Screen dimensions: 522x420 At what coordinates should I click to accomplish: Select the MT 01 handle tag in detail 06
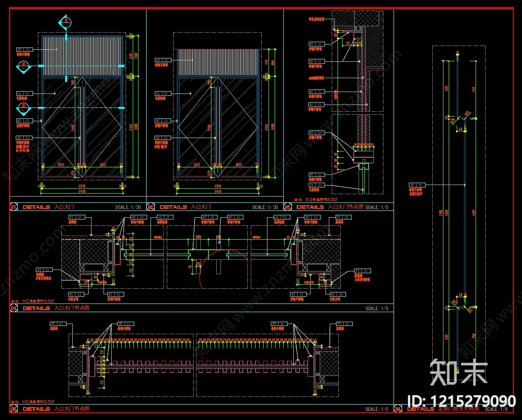tap(417, 185)
